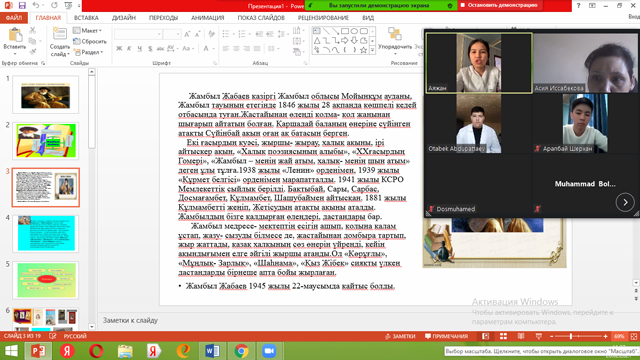The width and height of the screenshot is (640, 360).
Task: Switch to slide sorter view icon
Action: pyautogui.click(x=503, y=336)
